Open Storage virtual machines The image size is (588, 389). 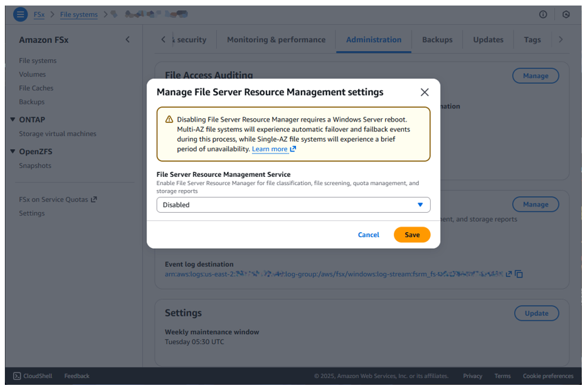pos(58,134)
